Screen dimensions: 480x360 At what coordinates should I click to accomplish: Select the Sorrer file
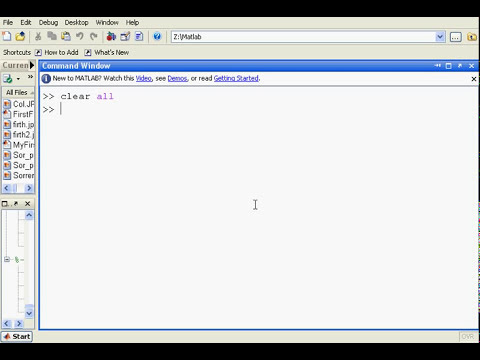coord(19,175)
